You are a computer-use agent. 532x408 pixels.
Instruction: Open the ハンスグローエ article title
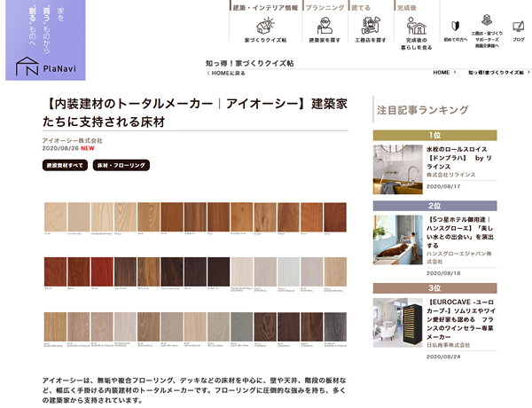pos(460,232)
